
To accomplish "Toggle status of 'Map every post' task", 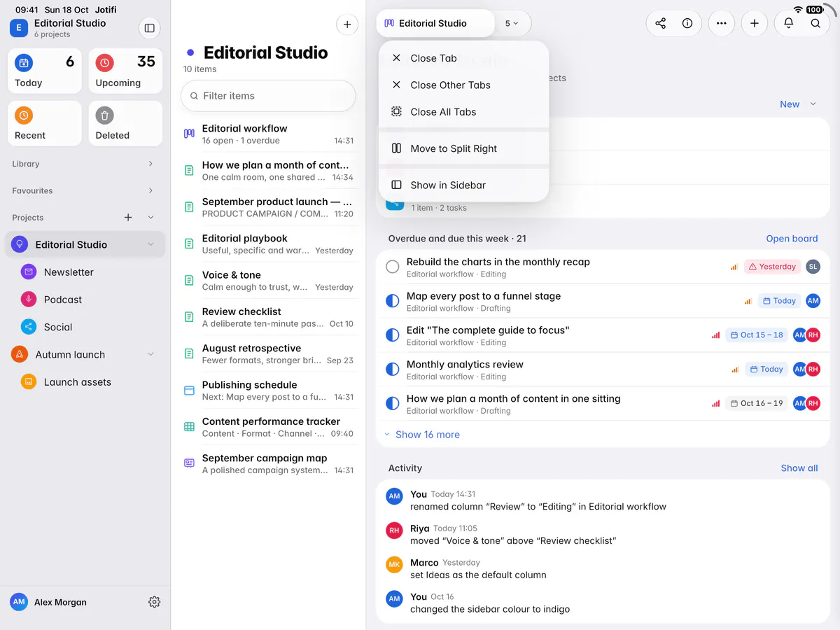I will 393,301.
